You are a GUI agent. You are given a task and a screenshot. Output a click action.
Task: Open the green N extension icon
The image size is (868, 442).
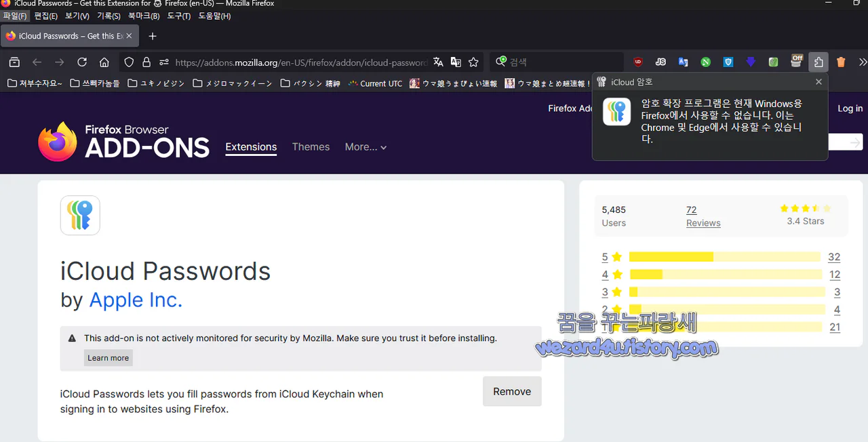706,62
